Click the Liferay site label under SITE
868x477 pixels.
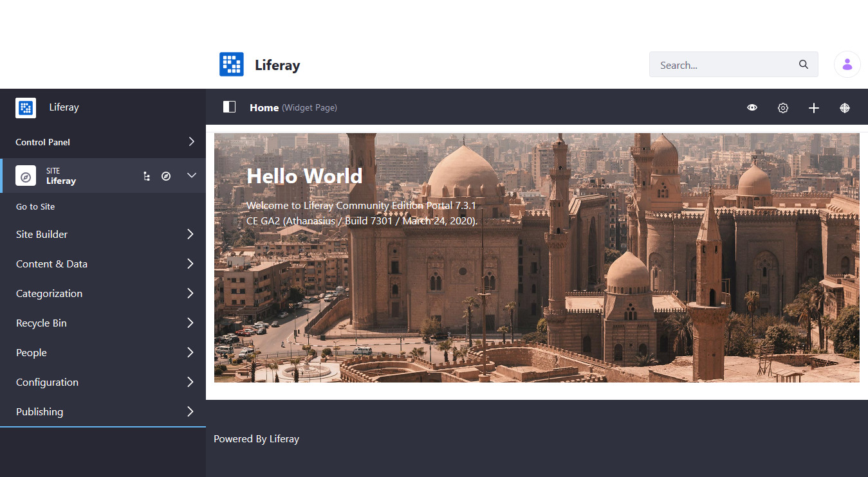pyautogui.click(x=61, y=181)
